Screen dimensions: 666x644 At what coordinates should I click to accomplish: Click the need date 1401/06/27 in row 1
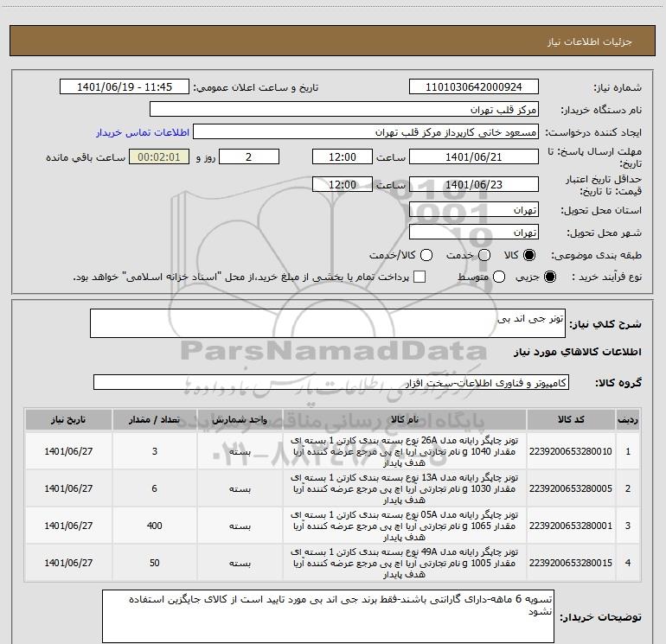[x=68, y=451]
